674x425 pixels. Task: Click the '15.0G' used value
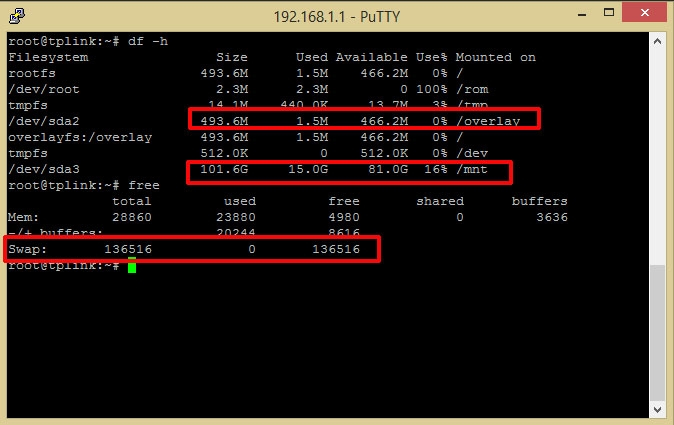(308, 169)
